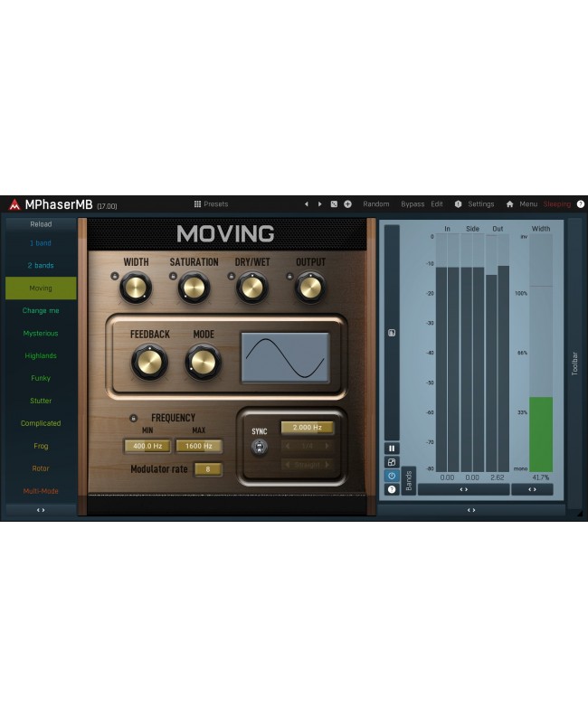This screenshot has height=718, width=588.
Task: Toggle lock beside Output knob
Action: [289, 276]
